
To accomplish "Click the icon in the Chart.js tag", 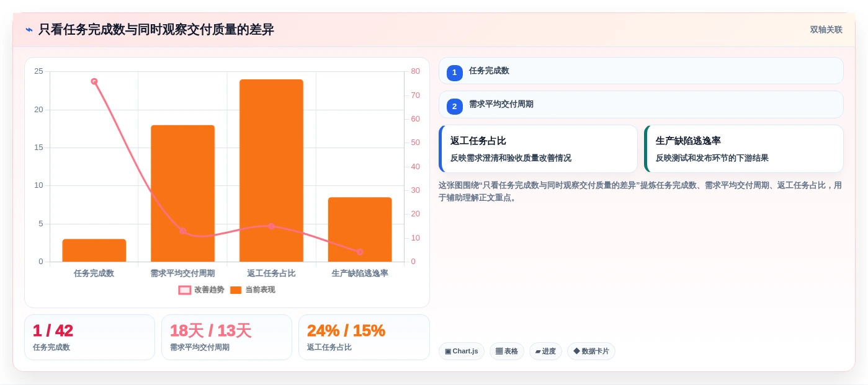I will 448,351.
